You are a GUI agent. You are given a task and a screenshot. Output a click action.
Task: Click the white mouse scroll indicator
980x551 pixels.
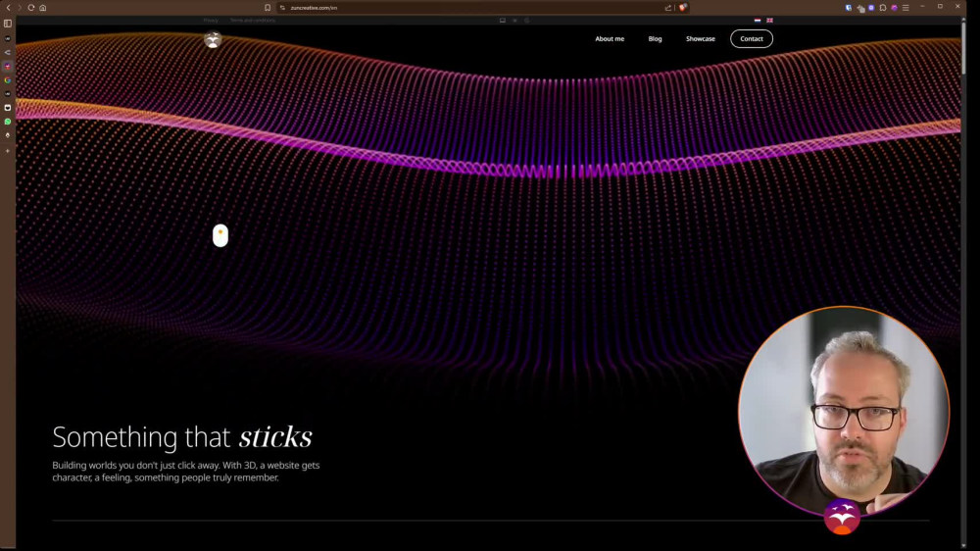[x=220, y=235]
